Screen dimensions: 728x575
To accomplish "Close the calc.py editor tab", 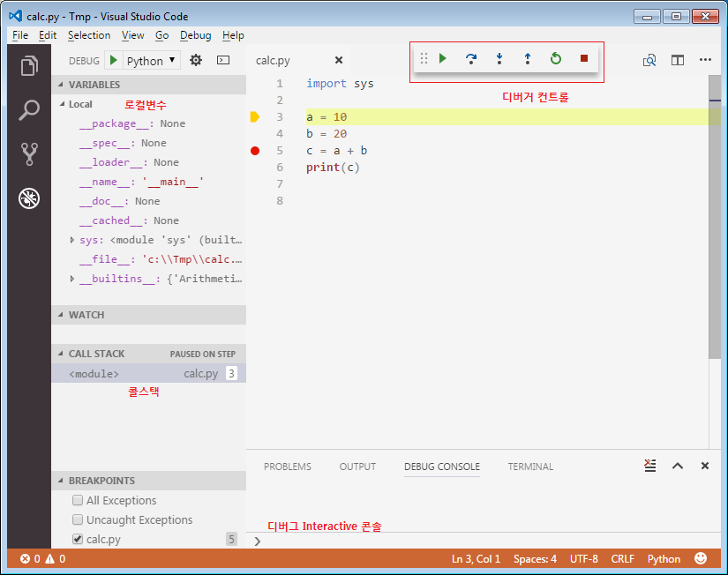I will click(339, 60).
